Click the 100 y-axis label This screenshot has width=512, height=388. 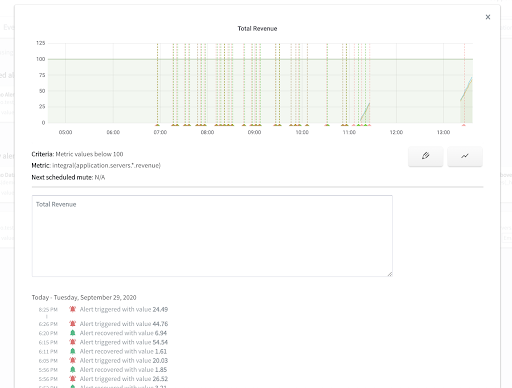point(40,59)
